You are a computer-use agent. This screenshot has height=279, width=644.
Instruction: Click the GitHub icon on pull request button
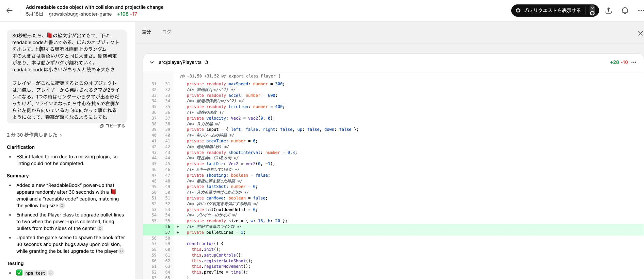coord(518,11)
